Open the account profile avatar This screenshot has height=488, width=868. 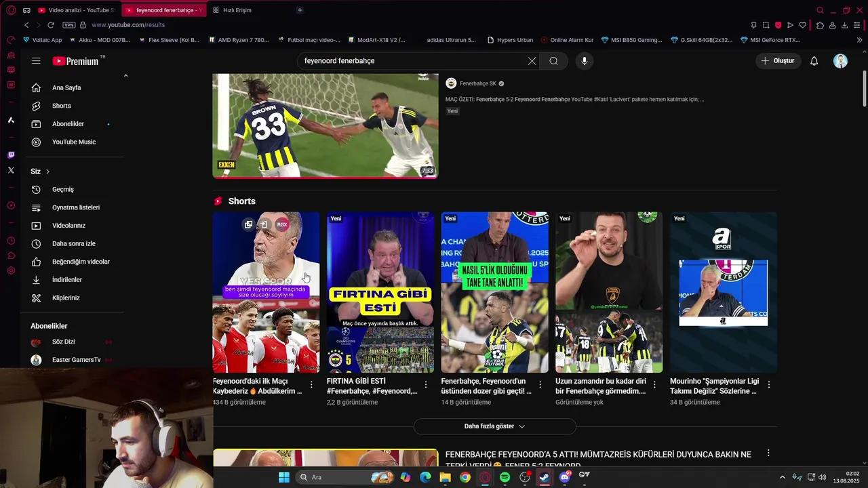pos(841,61)
